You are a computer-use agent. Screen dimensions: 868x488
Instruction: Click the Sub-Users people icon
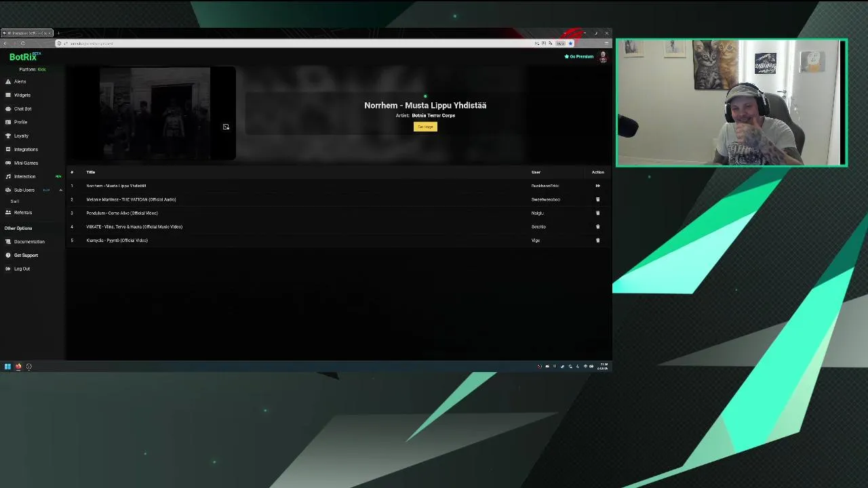coord(8,190)
